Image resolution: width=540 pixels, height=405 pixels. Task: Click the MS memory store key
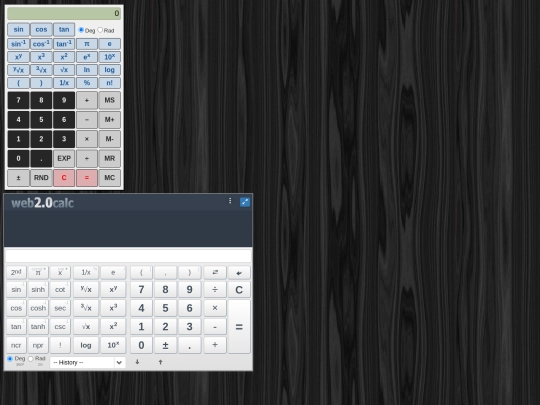[x=110, y=100]
